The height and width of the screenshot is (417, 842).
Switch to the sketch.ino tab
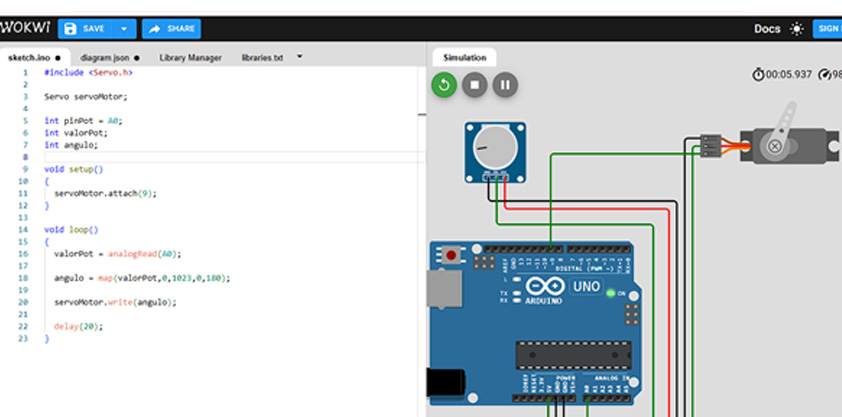point(34,57)
